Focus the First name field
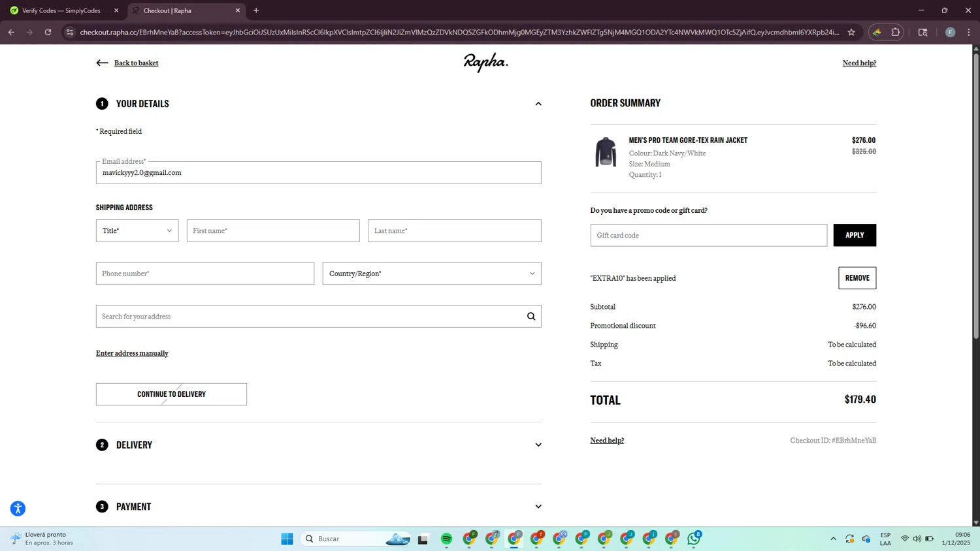Viewport: 980px width, 551px height. click(273, 230)
